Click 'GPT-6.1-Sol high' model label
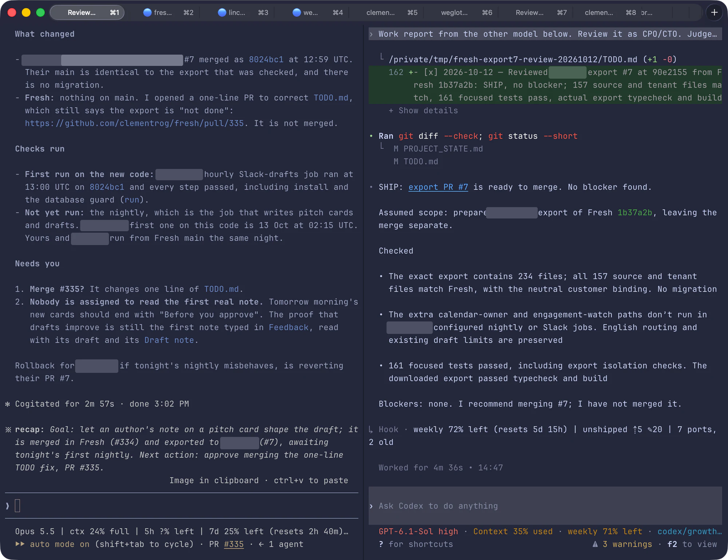728x560 pixels. [418, 531]
